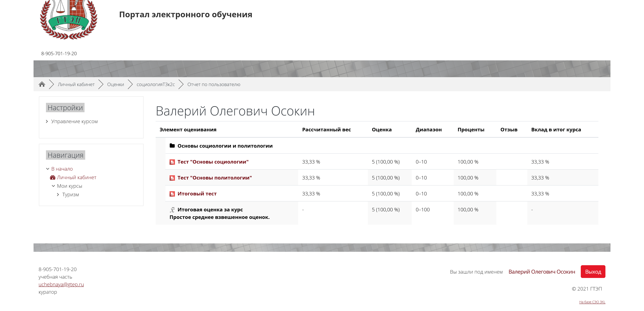Click the home icon in breadcrumb
The height and width of the screenshot is (311, 644).
42,84
